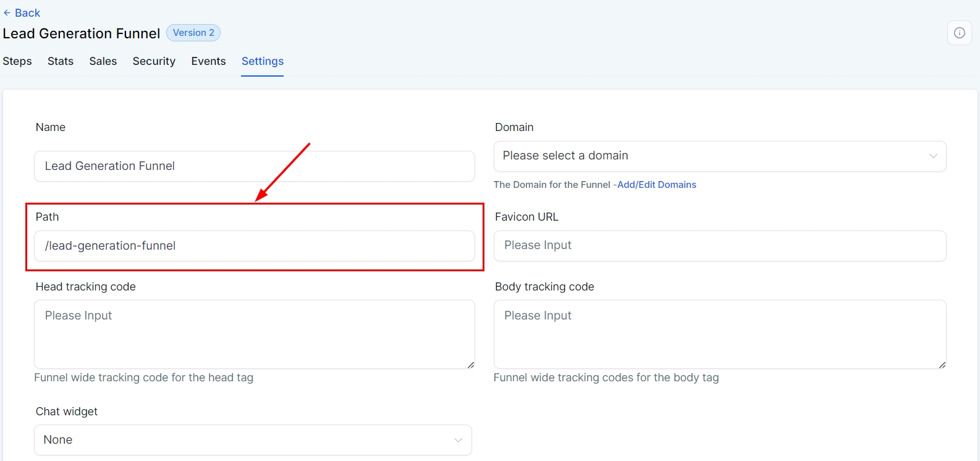Image resolution: width=980 pixels, height=461 pixels.
Task: Click the Body tracking code textarea
Action: pyautogui.click(x=719, y=334)
